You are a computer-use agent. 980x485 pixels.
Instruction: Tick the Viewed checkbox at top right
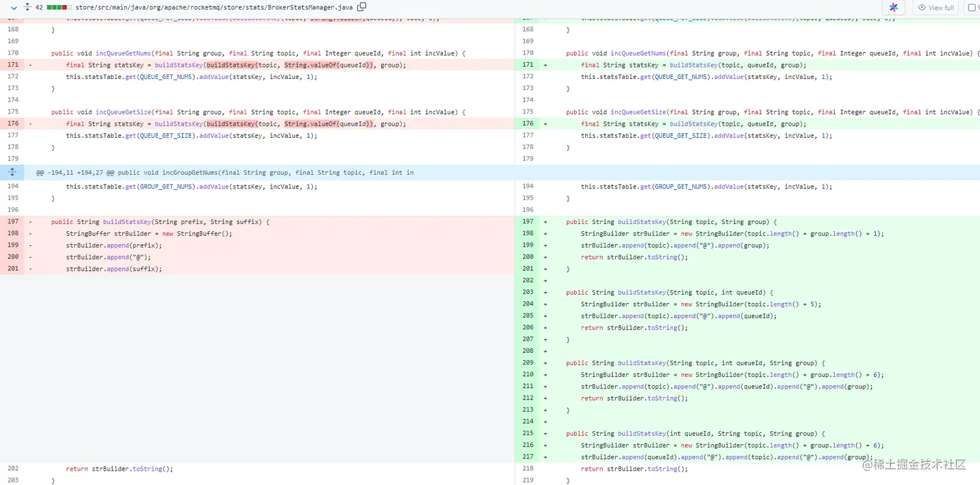point(973,8)
